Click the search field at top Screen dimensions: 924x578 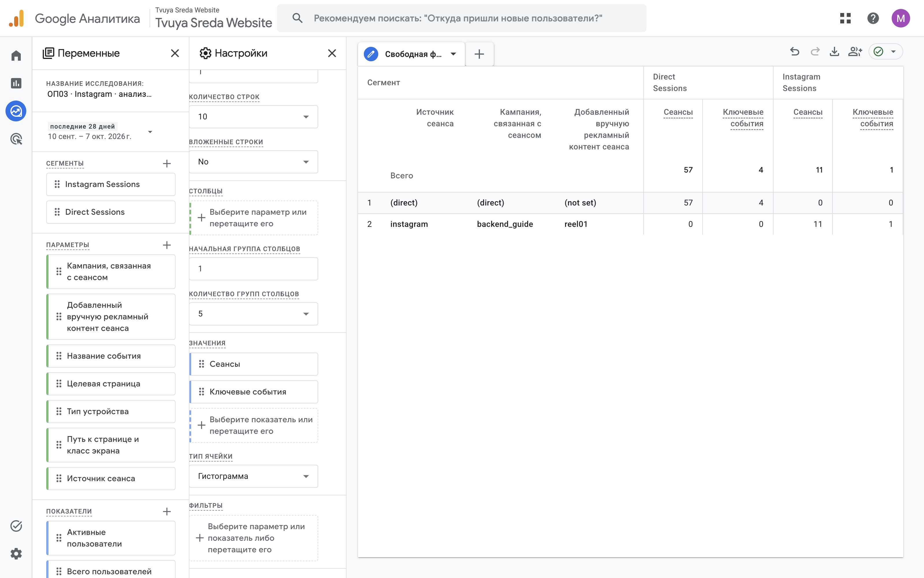(462, 18)
